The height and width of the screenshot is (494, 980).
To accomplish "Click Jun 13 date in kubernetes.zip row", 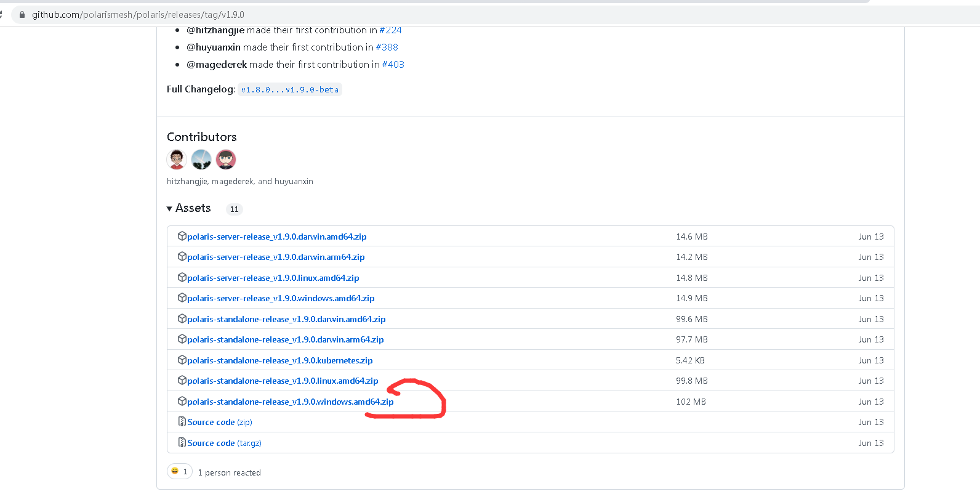I will pos(871,360).
